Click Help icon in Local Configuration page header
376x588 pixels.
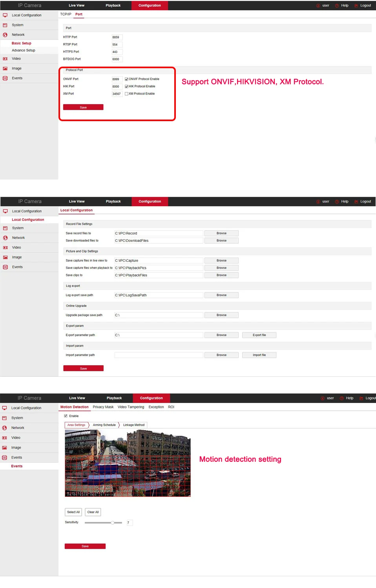(x=337, y=201)
